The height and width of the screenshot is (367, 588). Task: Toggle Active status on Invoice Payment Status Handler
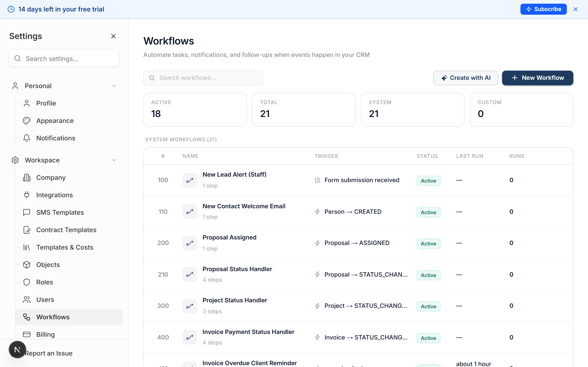pos(428,338)
